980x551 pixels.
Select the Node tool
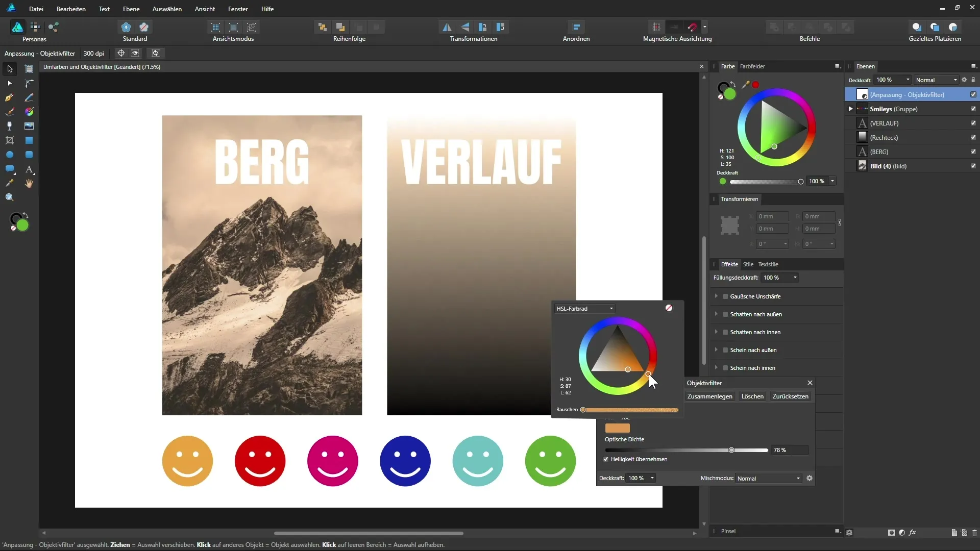10,83
